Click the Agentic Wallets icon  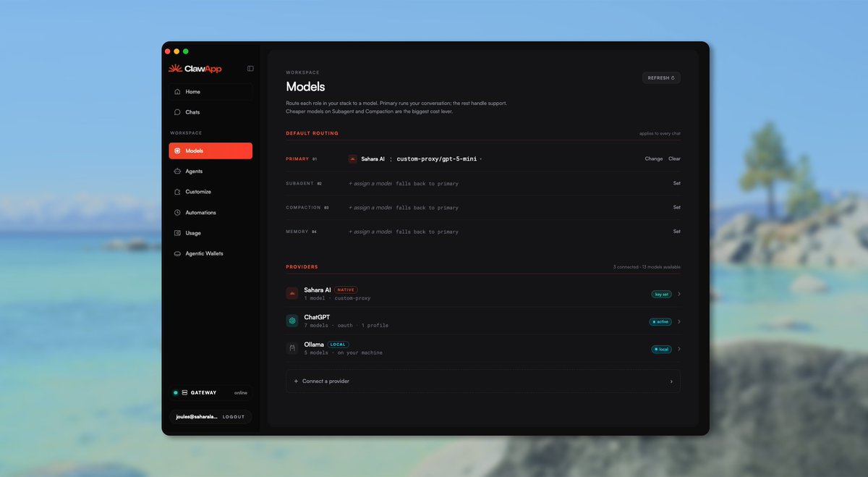click(x=177, y=254)
